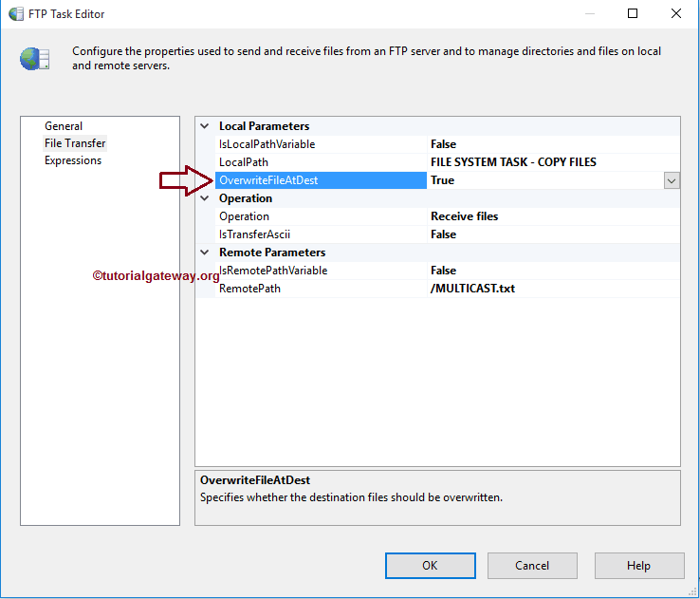Click the Remote Parameters category header
This screenshot has height=599, width=700.
pyautogui.click(x=272, y=253)
